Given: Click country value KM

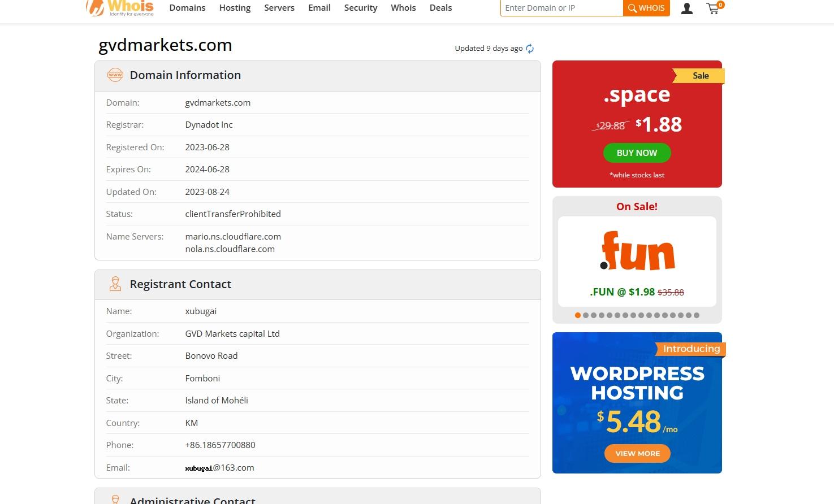Looking at the screenshot, I should [x=192, y=423].
